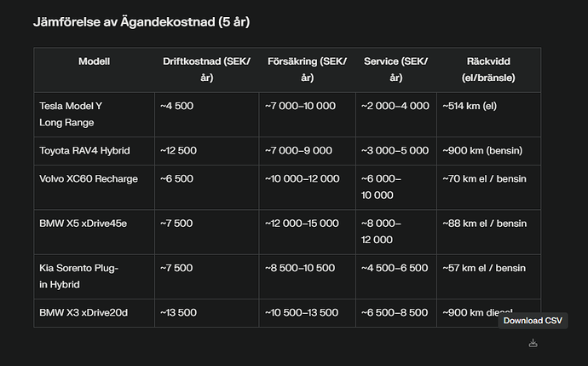Click the ~13 500 Driftkostnad value for BMW X3
The width and height of the screenshot is (588, 366).
click(x=179, y=312)
